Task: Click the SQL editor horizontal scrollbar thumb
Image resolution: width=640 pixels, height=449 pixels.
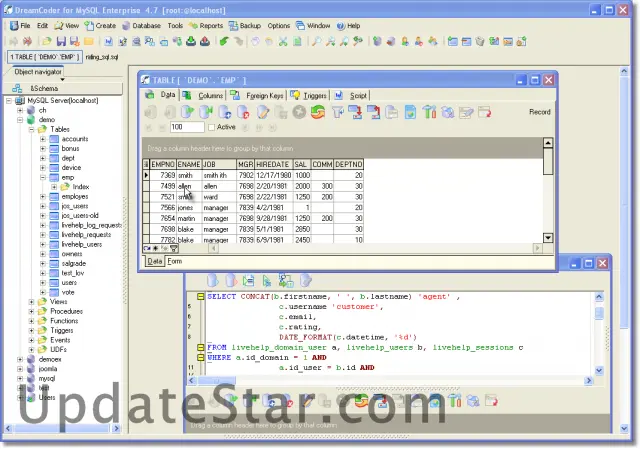Action: click(216, 381)
